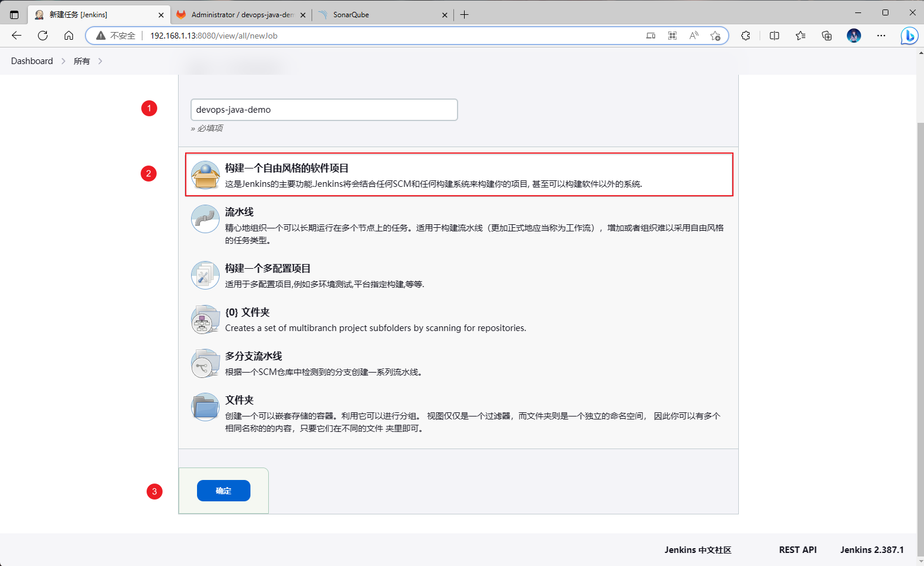The height and width of the screenshot is (566, 924).
Task: Click the blue folder (文件夹) icon
Action: 205,407
